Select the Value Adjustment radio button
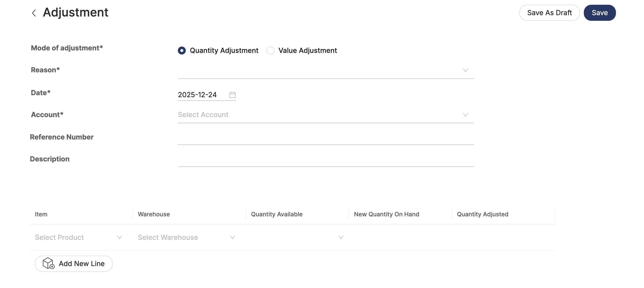The width and height of the screenshot is (644, 288). pos(270,50)
